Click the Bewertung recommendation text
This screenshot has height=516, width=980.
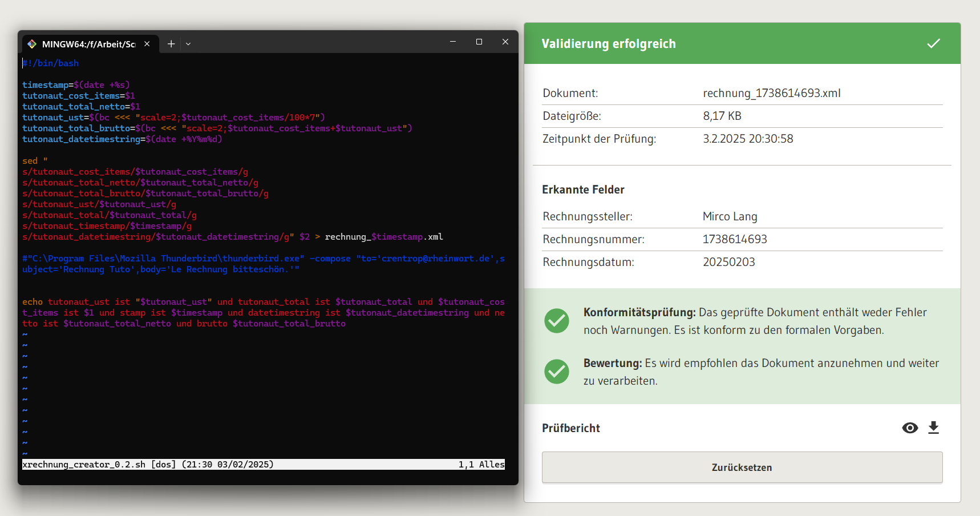(761, 372)
